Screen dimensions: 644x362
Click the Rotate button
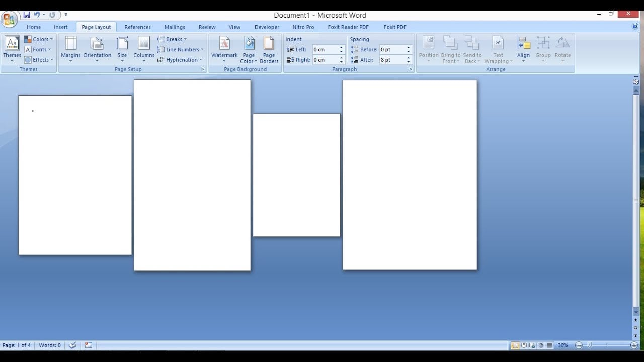tap(562, 49)
